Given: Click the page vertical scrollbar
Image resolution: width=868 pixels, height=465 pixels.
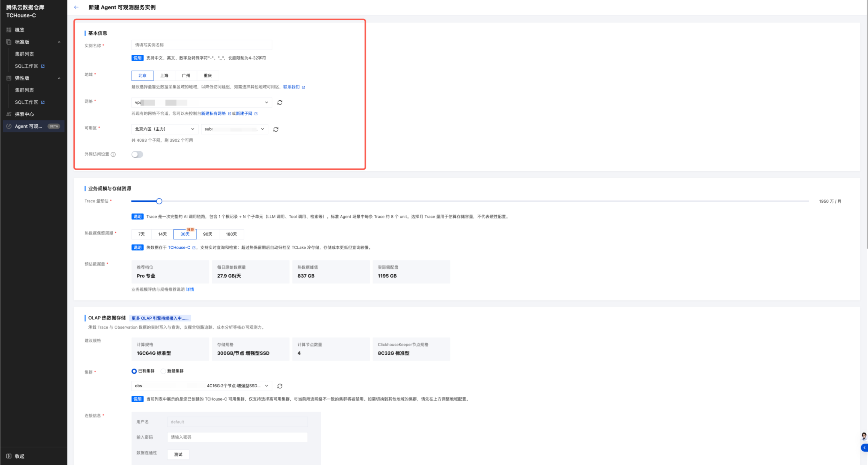Looking at the screenshot, I should click(x=867, y=125).
